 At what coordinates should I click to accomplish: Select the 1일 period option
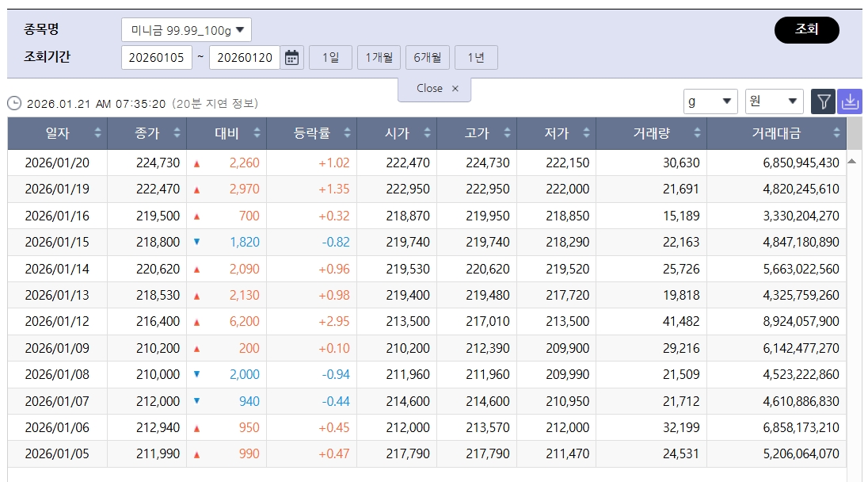(x=330, y=58)
